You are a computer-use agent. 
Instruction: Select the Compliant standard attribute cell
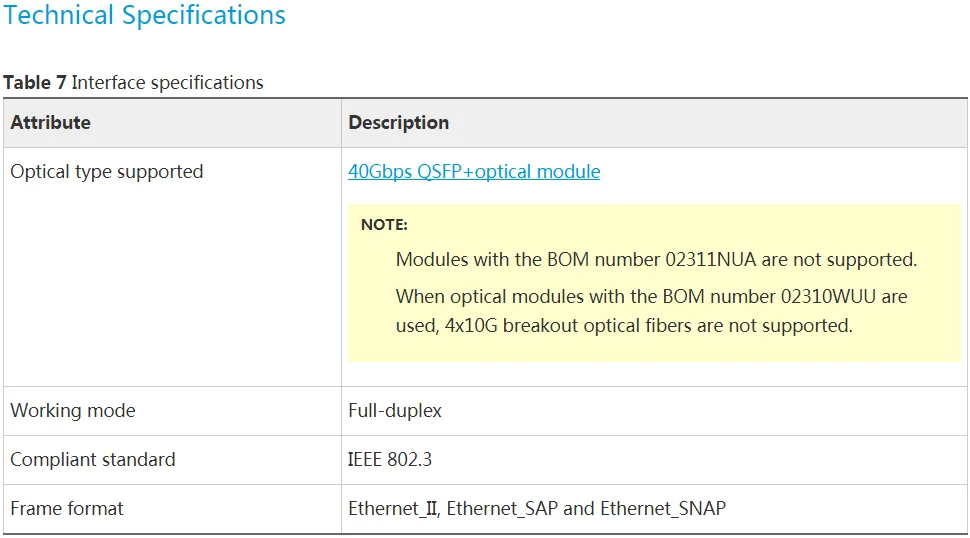[x=172, y=459]
